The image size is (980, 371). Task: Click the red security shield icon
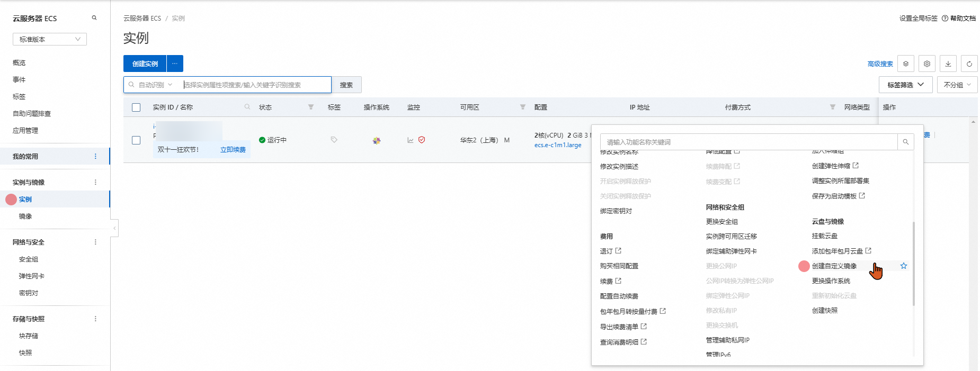(422, 140)
